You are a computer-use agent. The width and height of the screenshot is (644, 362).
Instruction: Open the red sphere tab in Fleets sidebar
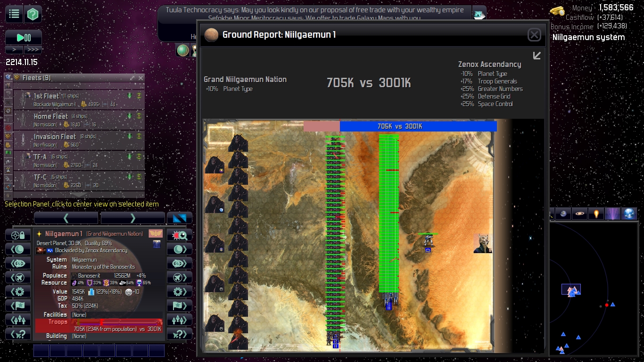click(8, 127)
